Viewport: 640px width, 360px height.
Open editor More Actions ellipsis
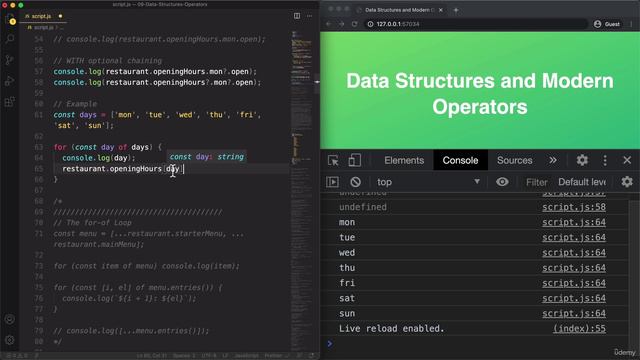tap(309, 16)
